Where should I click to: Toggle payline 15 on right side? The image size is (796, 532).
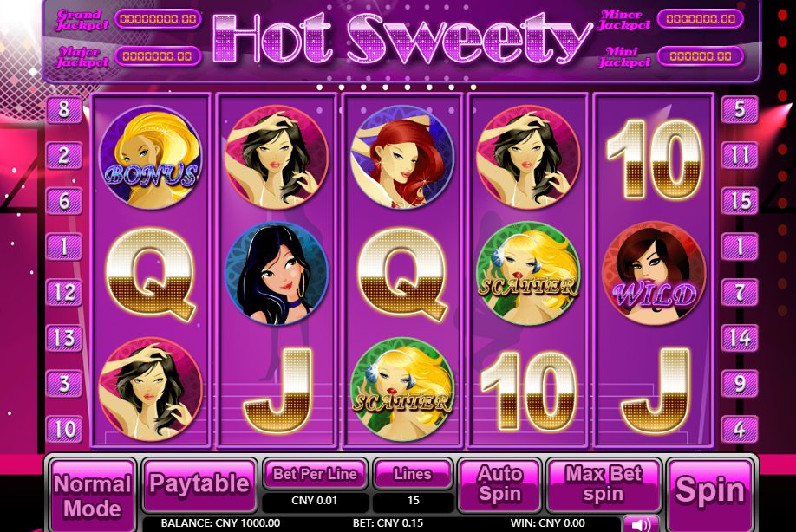(740, 201)
